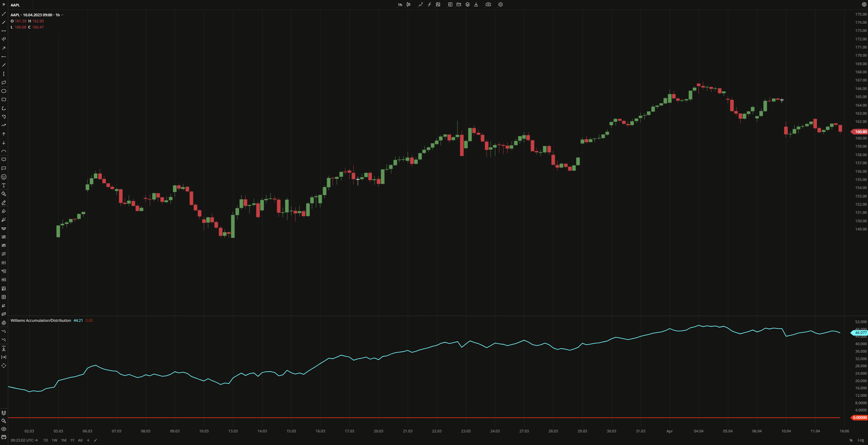Select the polyline zigzag arrow tool

(x=4, y=125)
